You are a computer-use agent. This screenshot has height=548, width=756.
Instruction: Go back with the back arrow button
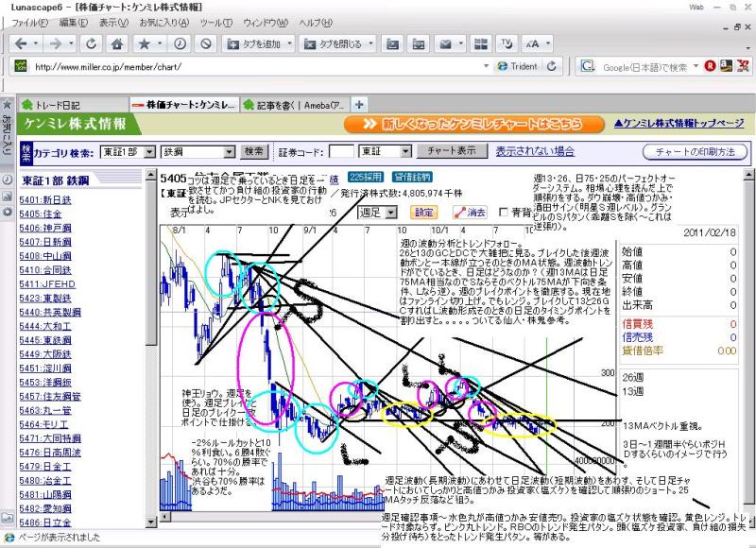pos(20,43)
